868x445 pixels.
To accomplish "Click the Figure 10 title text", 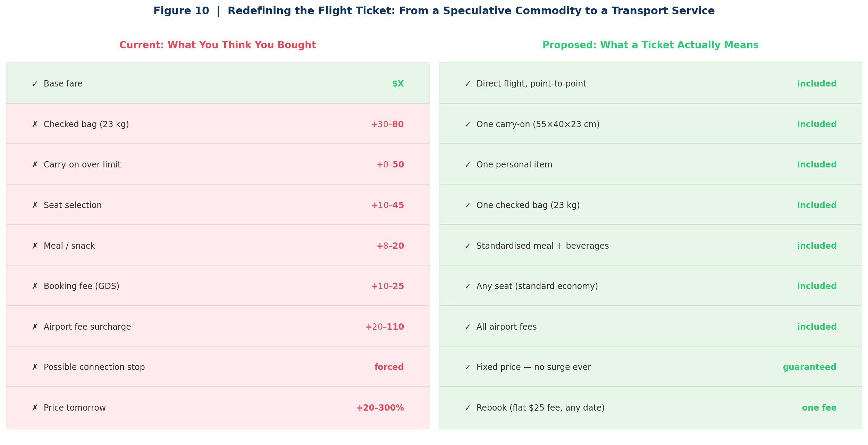I will (434, 11).
